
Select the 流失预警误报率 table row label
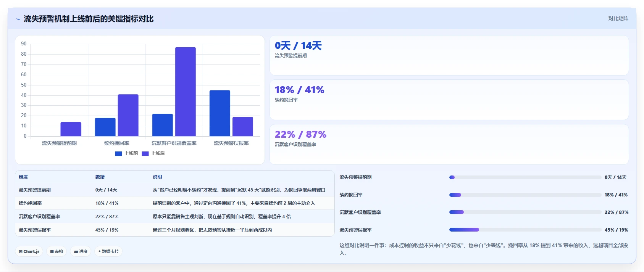35,230
